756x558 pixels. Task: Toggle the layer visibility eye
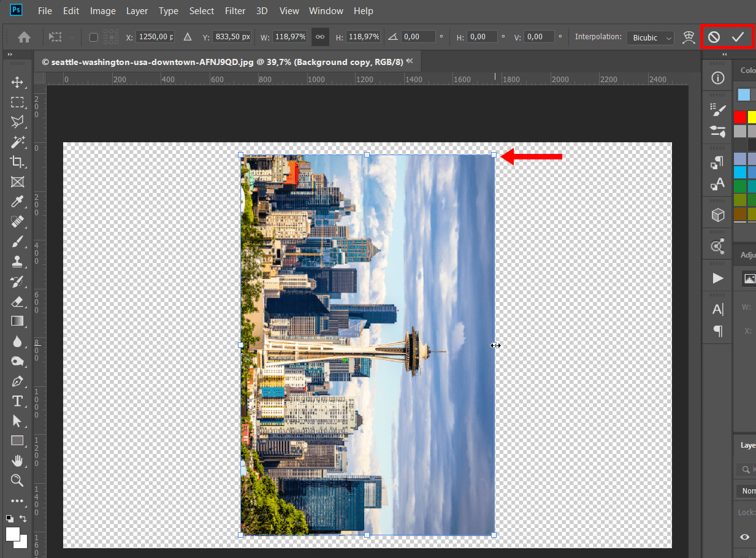pos(744,537)
